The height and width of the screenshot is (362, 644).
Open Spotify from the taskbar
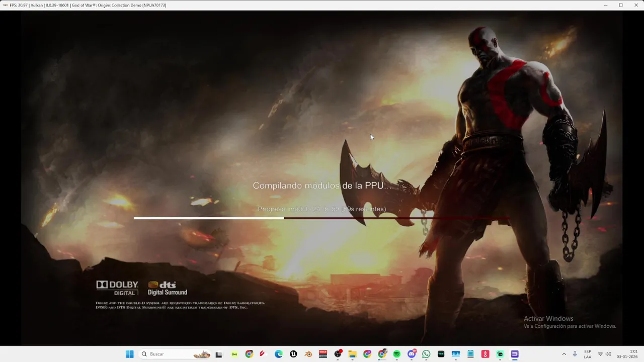(396, 354)
